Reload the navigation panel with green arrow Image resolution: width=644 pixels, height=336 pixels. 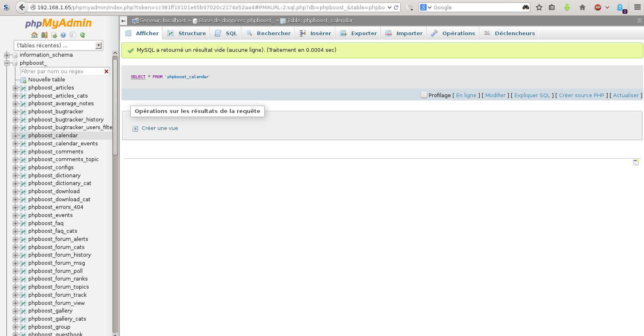83,35
